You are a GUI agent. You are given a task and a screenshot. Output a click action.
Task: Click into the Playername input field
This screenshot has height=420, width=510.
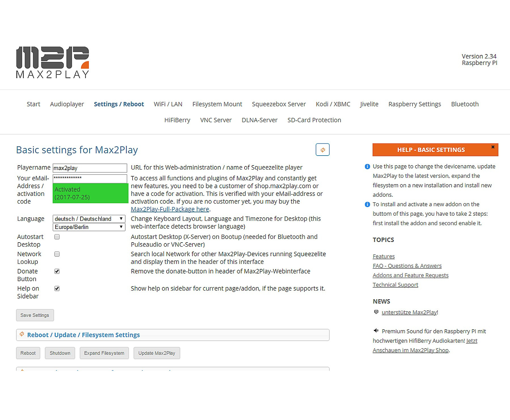pos(90,168)
